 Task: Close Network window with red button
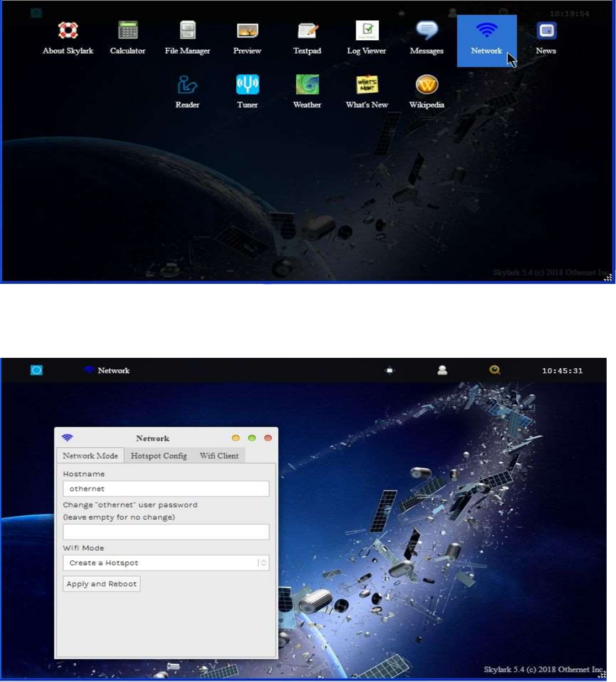(x=268, y=438)
